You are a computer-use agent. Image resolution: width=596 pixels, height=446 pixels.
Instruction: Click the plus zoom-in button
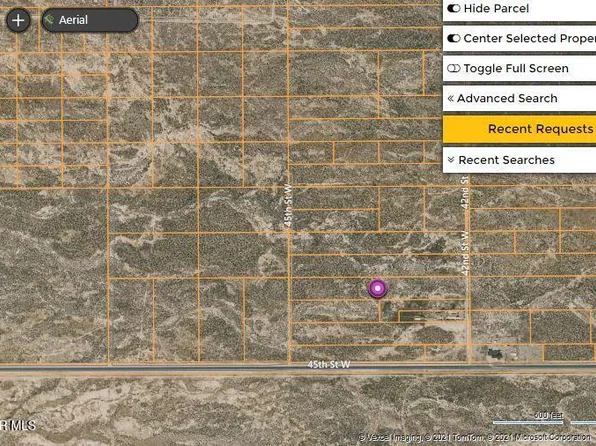18,20
